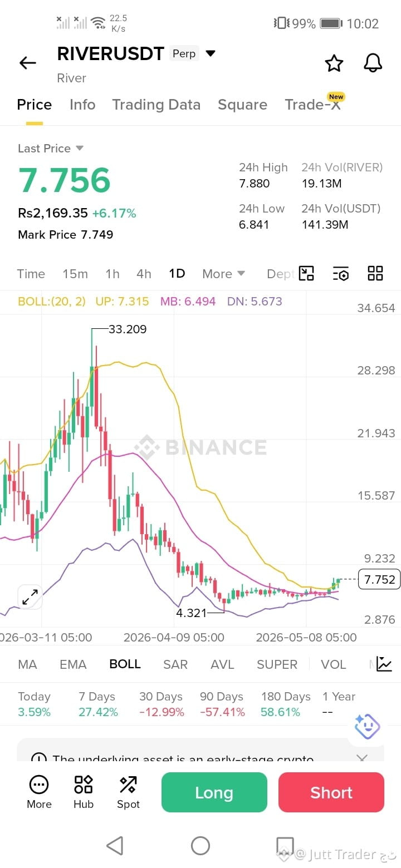Enable the SUPER indicator
This screenshot has height=868, width=401.
pos(277,664)
